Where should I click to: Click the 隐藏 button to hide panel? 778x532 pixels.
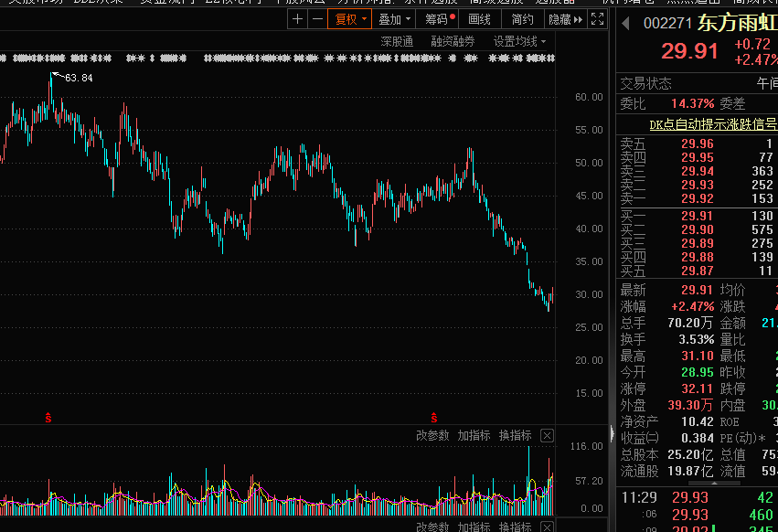click(565, 19)
